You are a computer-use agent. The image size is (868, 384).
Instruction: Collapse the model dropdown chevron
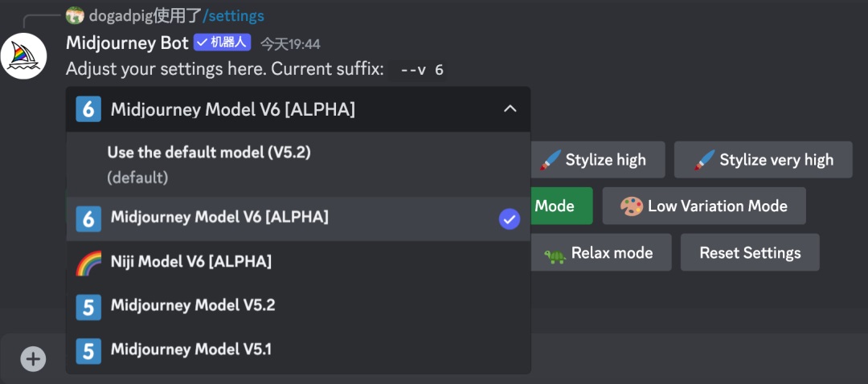[510, 109]
